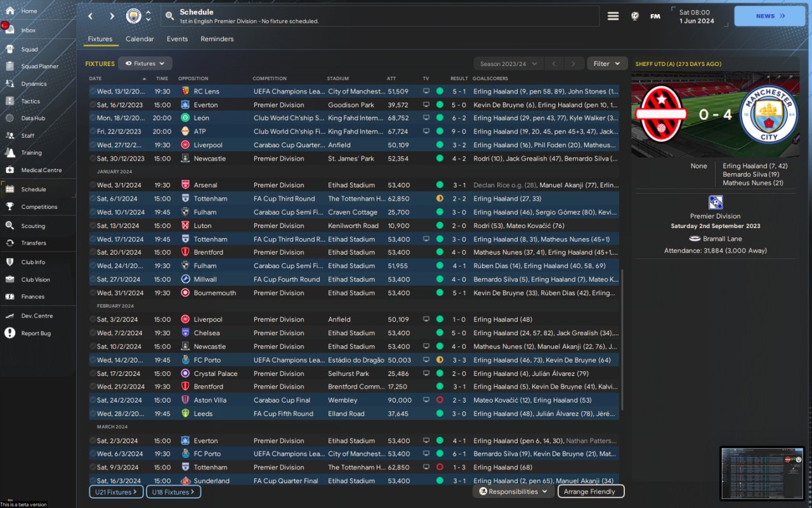
Task: Go to the next season with right arrow
Action: pos(573,63)
